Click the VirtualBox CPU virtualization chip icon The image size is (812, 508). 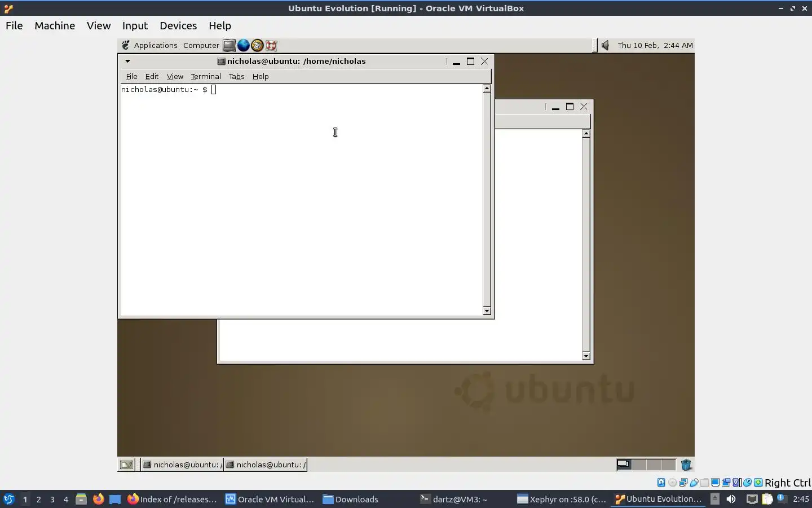pyautogui.click(x=736, y=483)
